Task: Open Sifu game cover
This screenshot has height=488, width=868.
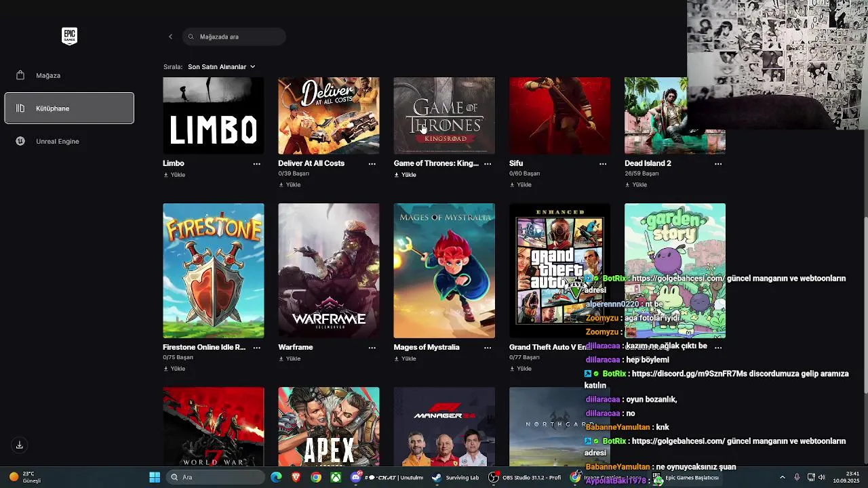Action: pos(559,116)
